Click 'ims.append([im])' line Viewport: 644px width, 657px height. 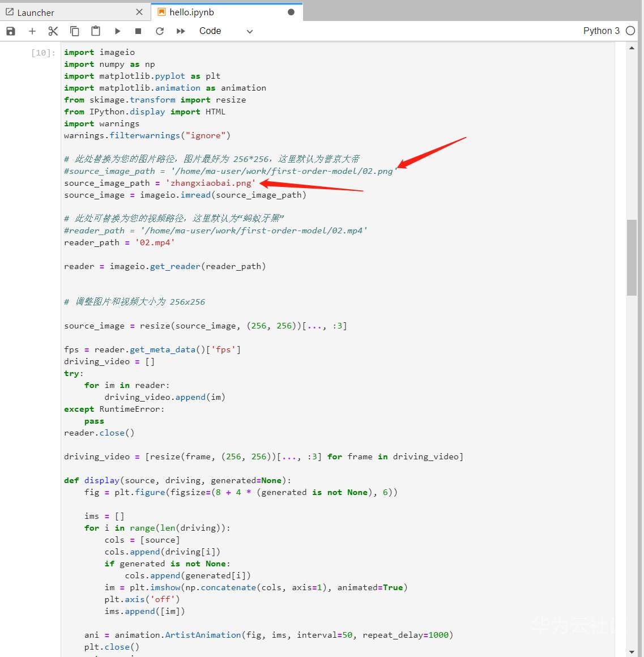(144, 611)
